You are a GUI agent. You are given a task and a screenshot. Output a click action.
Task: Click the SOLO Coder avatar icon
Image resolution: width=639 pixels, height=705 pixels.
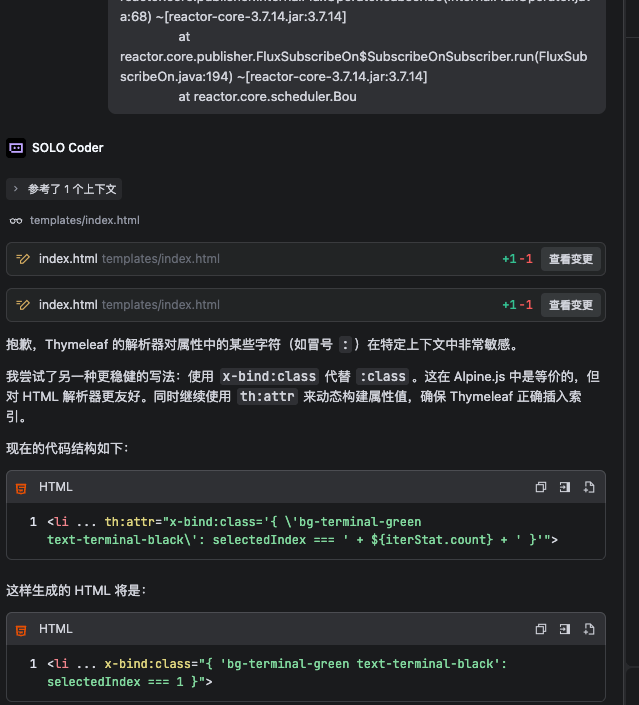(x=16, y=148)
